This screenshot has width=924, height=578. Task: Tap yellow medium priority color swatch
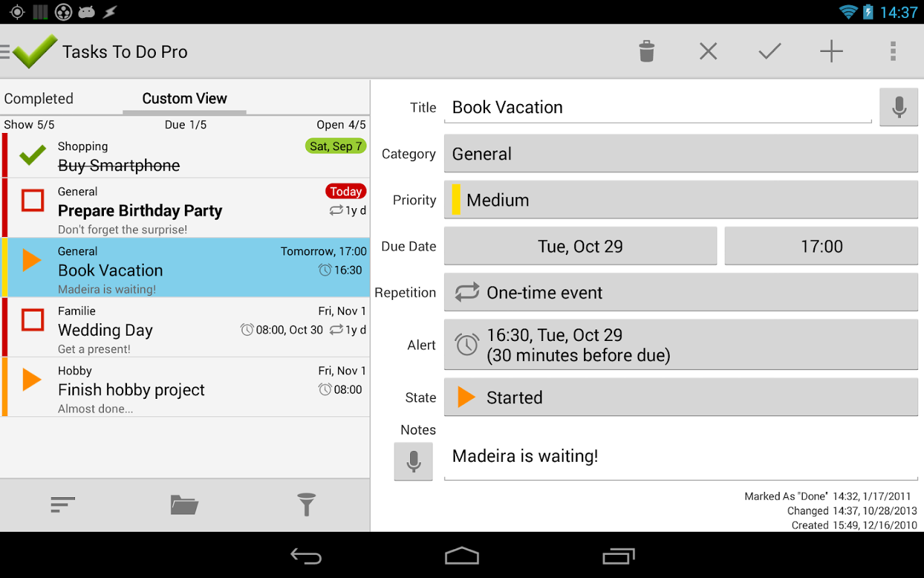(x=456, y=200)
